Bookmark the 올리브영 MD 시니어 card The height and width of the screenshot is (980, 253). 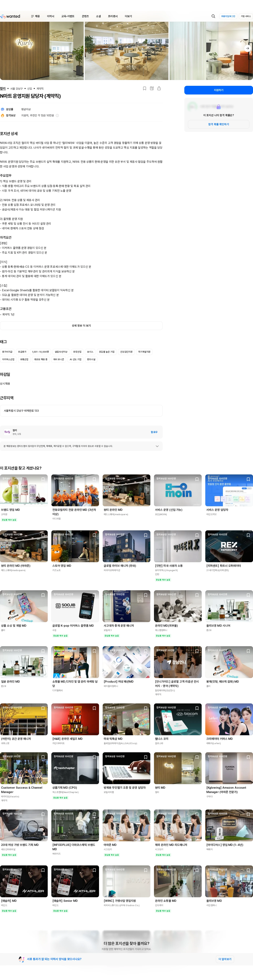[x=248, y=595]
